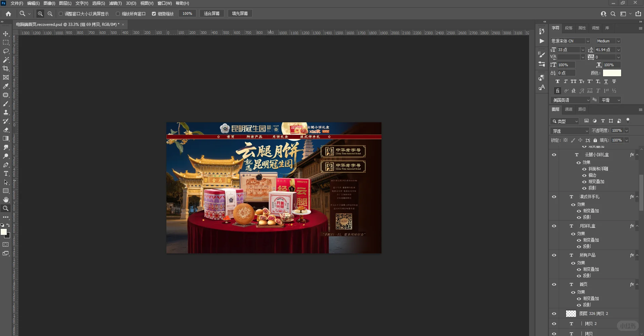Screen dimensions: 644x336
Task: Select the Lasso tool
Action: [x=6, y=51]
